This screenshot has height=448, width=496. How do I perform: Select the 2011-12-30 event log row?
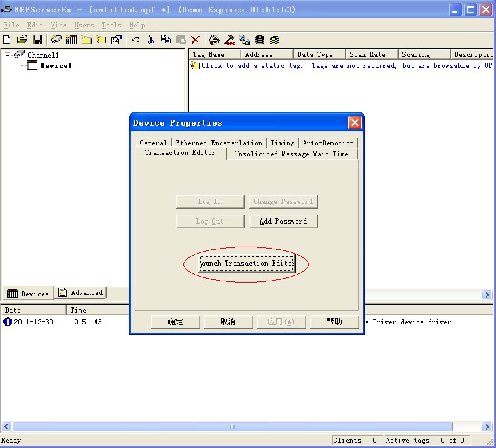point(247,322)
